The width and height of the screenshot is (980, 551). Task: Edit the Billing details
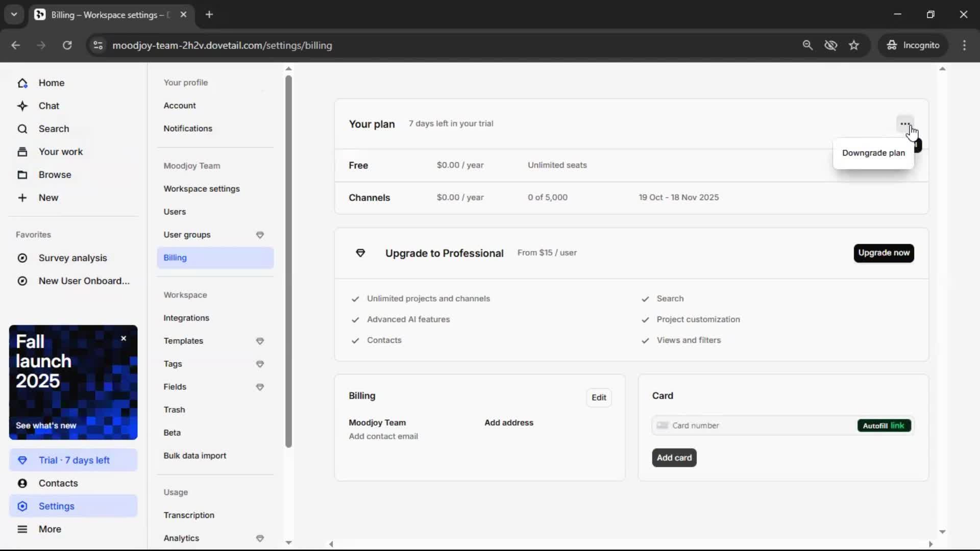(599, 397)
